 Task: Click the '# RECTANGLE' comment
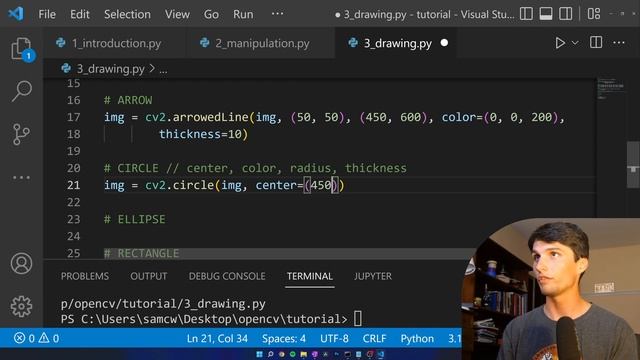pyautogui.click(x=141, y=253)
